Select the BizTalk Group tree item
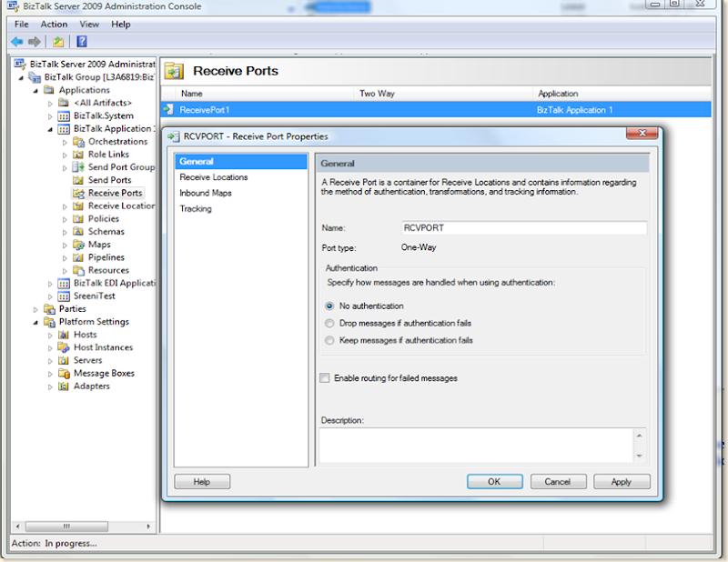 click(99, 77)
